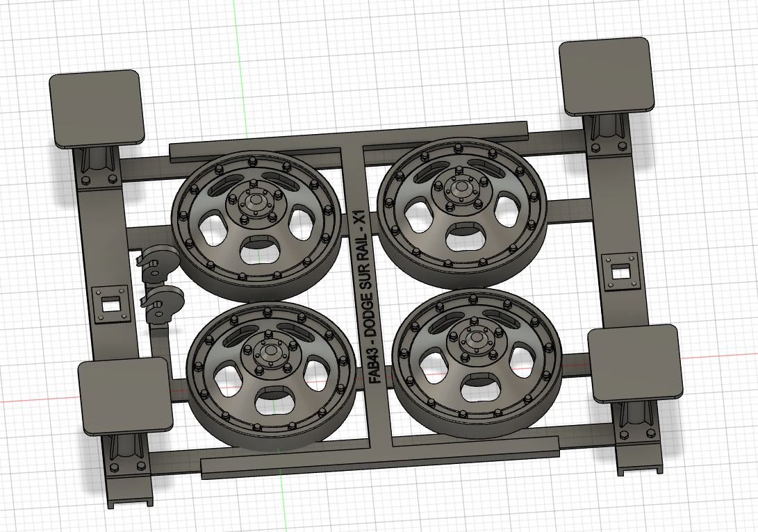
Task: Select the top-left square support pad
Action: [97, 108]
